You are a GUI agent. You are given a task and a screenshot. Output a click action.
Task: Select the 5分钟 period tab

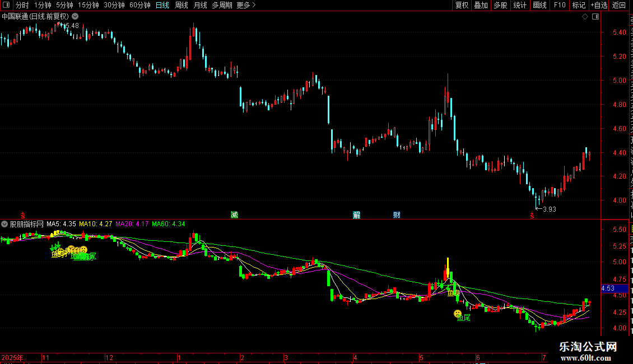click(64, 5)
